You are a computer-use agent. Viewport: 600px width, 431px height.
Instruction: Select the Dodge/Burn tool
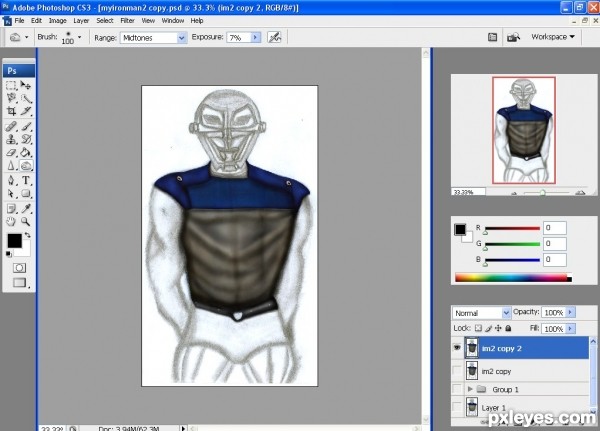pos(26,166)
